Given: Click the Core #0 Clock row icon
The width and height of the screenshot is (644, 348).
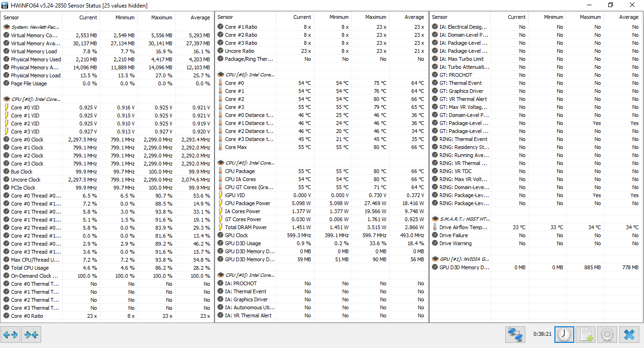Looking at the screenshot, I should (x=7, y=140).
